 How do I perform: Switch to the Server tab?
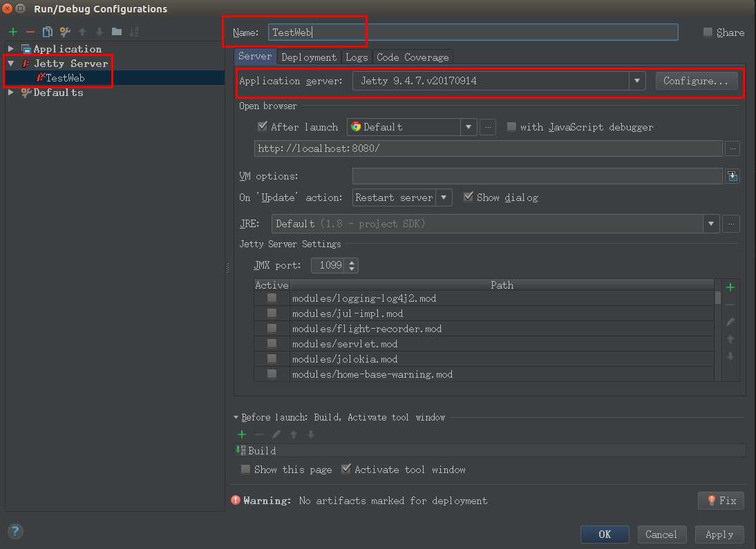255,57
